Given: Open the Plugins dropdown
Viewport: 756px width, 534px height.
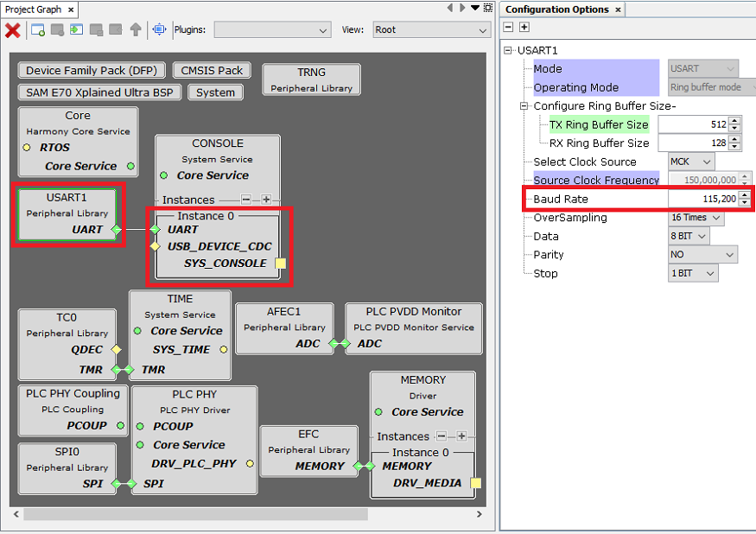Looking at the screenshot, I should [x=272, y=30].
